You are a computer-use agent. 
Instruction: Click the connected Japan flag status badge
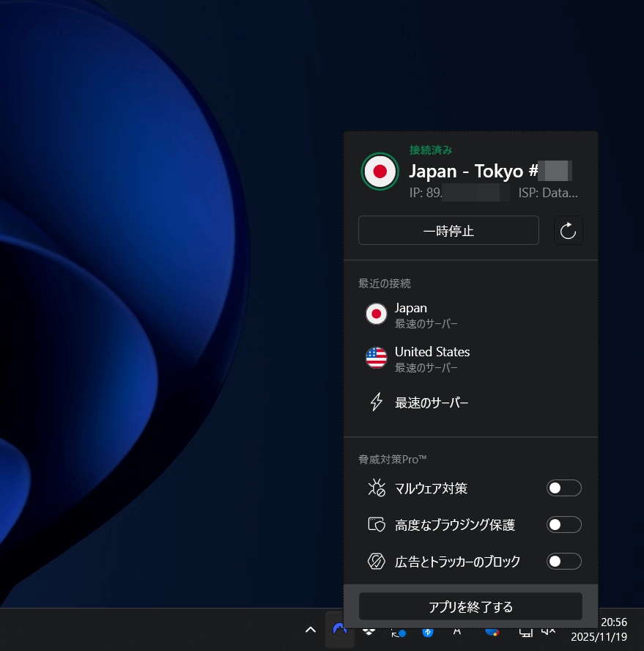click(380, 171)
